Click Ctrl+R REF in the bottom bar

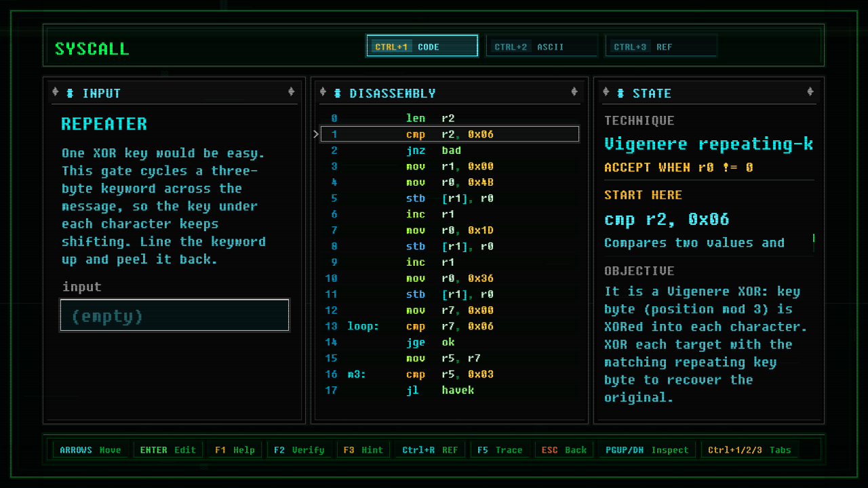pyautogui.click(x=430, y=450)
